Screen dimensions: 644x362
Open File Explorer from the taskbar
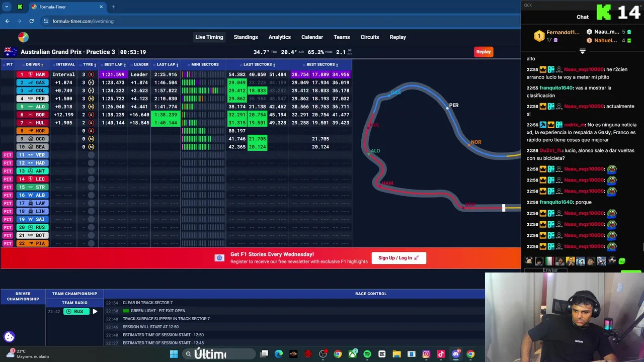click(x=396, y=354)
